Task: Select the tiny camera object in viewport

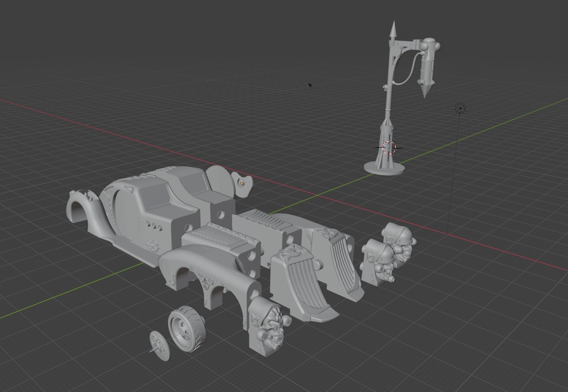Action: tap(310, 85)
